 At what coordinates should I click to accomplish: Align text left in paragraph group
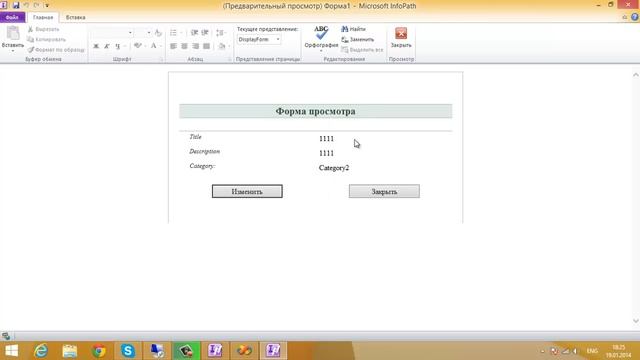(173, 46)
